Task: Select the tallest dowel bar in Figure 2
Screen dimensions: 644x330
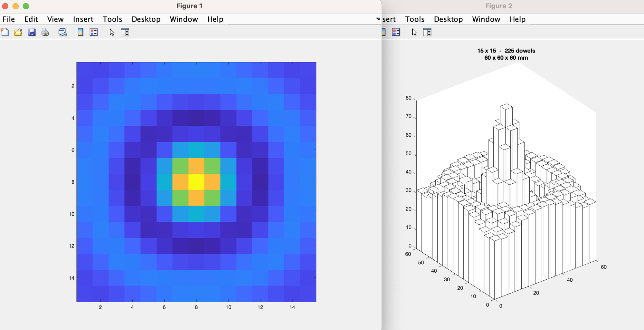Action: (x=507, y=115)
